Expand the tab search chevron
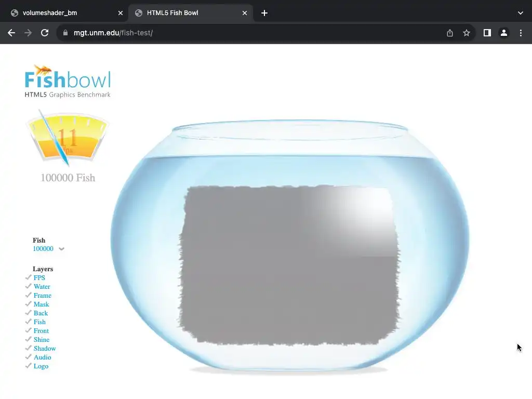Viewport: 532px width, 399px height. (521, 13)
